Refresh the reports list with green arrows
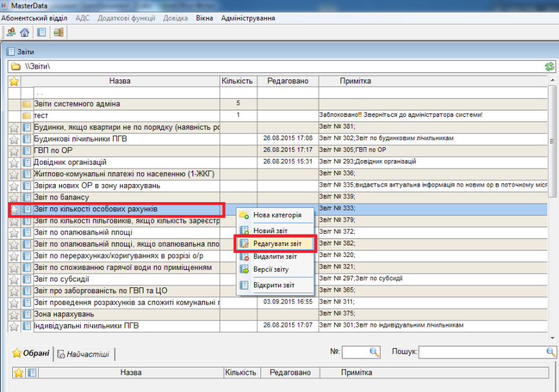559x392 pixels. 549,67
